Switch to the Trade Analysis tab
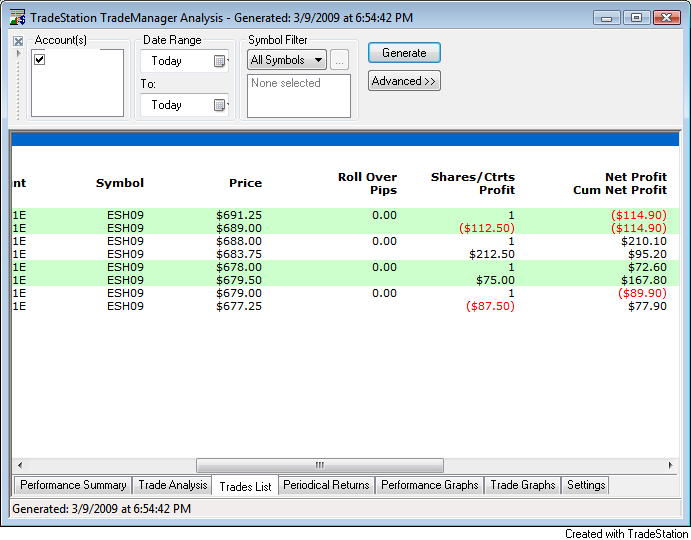The height and width of the screenshot is (540, 691). pyautogui.click(x=172, y=485)
